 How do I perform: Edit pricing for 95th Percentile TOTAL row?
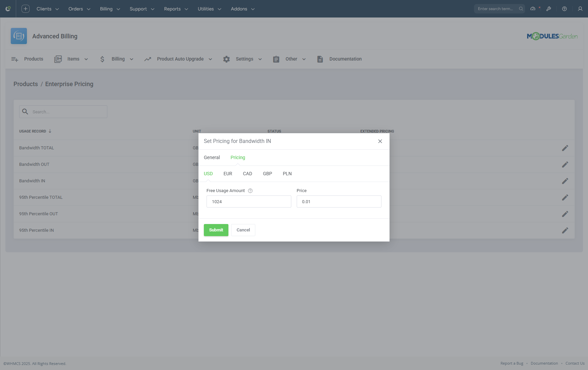pos(565,197)
